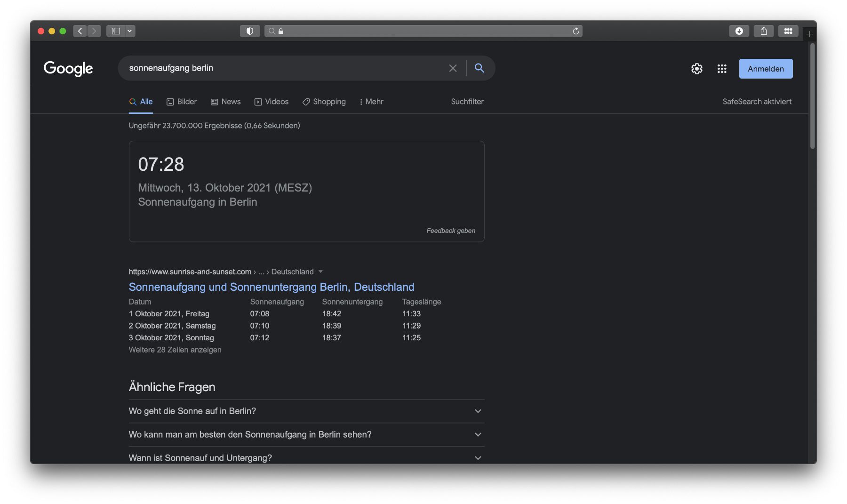Reload the page in Safari

pyautogui.click(x=575, y=31)
